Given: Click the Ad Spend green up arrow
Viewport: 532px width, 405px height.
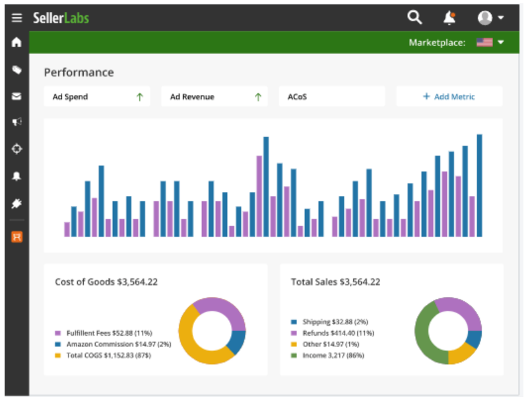Looking at the screenshot, I should [x=140, y=97].
